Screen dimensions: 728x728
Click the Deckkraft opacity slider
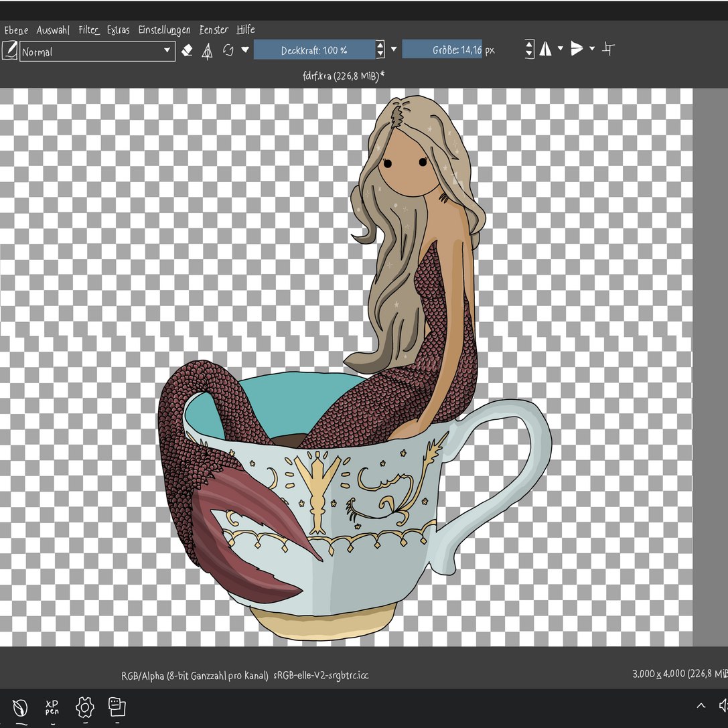click(x=314, y=50)
